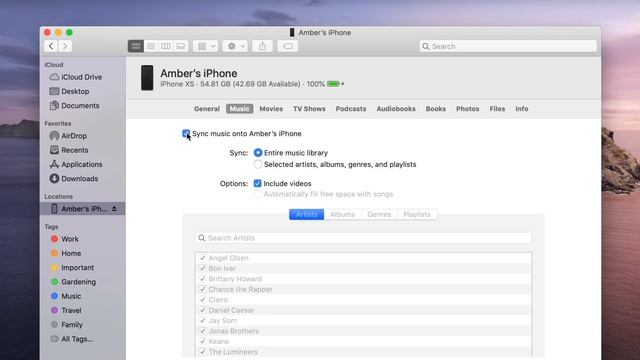
Task: Toggle Sync music onto Amber's iPhone checkbox
Action: click(x=186, y=133)
